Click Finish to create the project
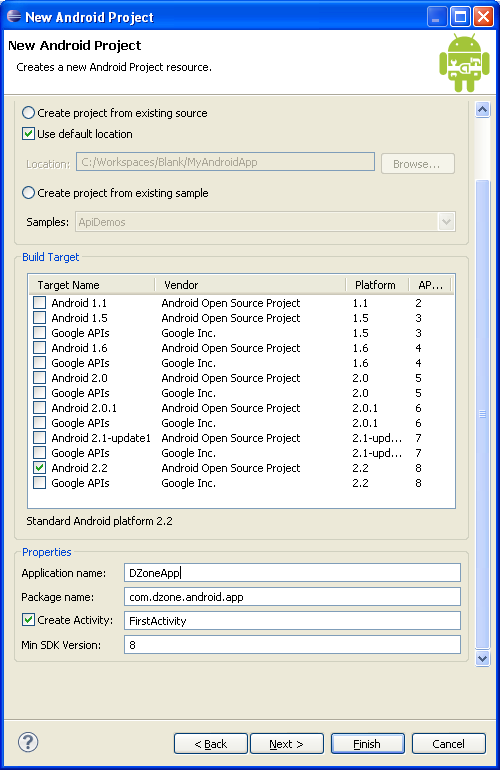This screenshot has width=500, height=770. coord(367,743)
